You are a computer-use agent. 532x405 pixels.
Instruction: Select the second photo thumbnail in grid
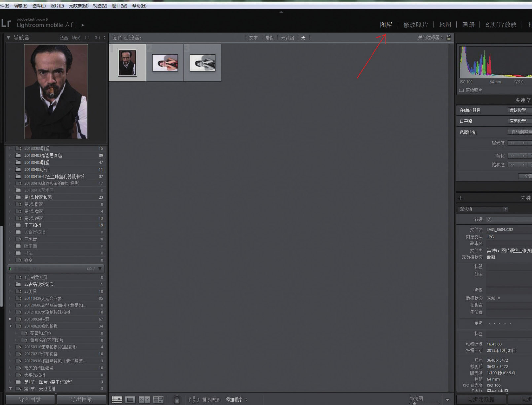165,63
